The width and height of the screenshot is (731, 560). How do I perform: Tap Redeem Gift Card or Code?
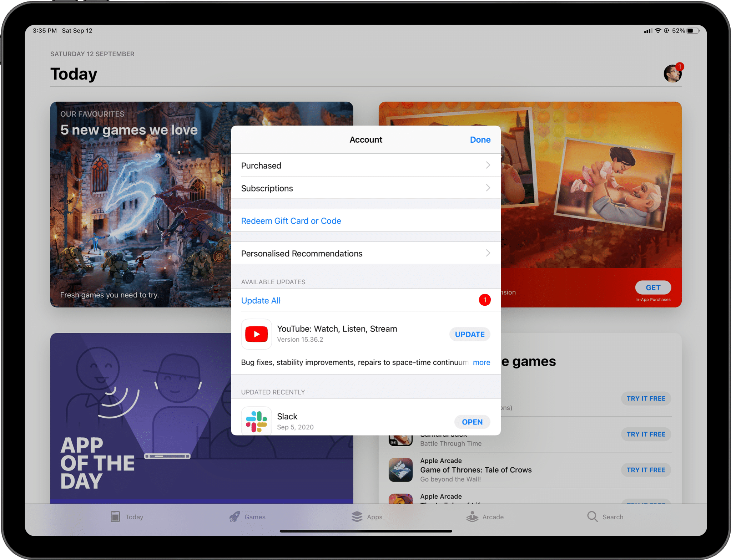291,221
